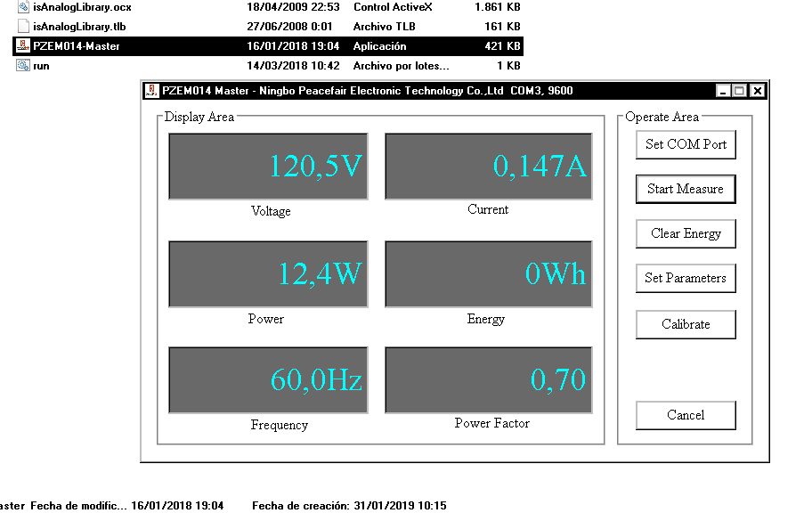Click the 12,4W power display
812x513 pixels.
click(268, 274)
